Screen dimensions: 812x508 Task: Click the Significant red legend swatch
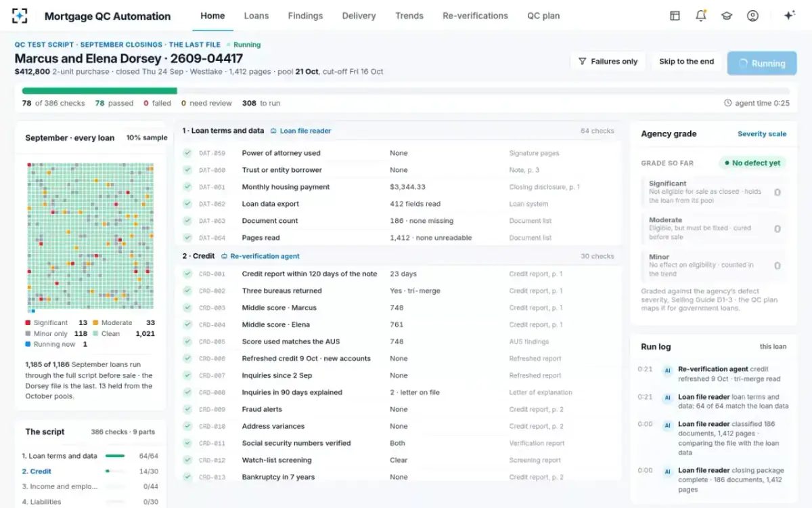[28, 323]
